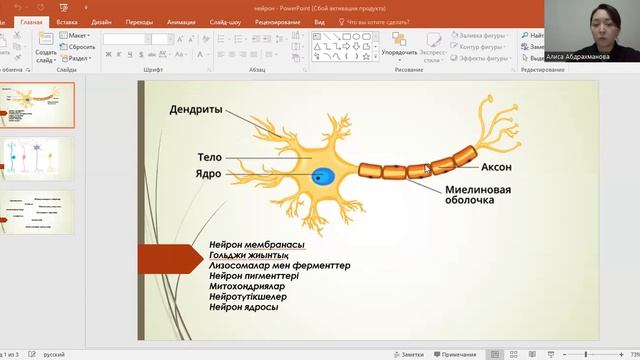Switch to Slide Sorter view icon

514,354
